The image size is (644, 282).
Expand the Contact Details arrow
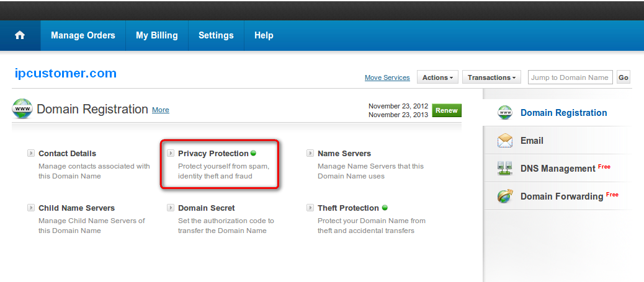[31, 153]
